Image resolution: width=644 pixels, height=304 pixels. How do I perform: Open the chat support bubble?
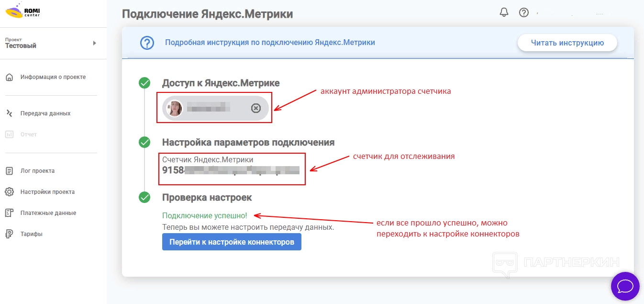click(x=625, y=286)
